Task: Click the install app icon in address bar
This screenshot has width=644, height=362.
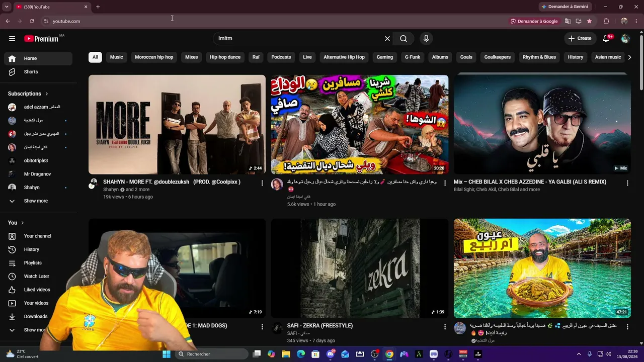Action: coord(579,21)
